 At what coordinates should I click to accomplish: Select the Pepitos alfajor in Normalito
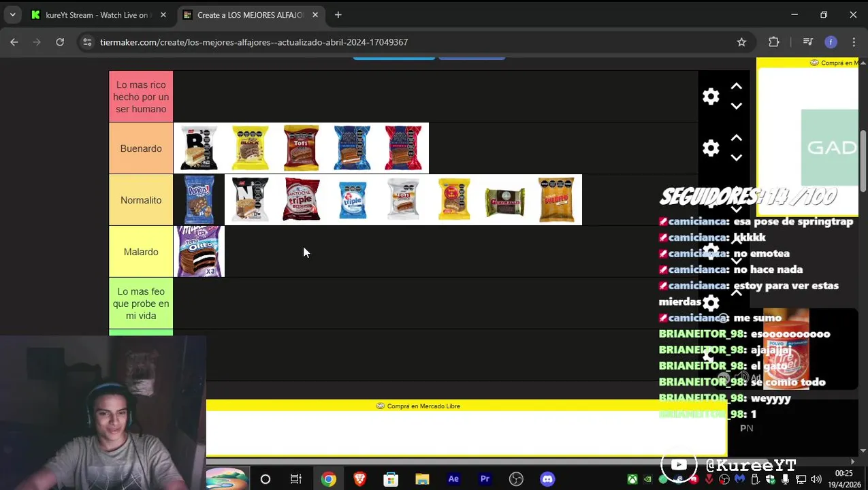[199, 199]
